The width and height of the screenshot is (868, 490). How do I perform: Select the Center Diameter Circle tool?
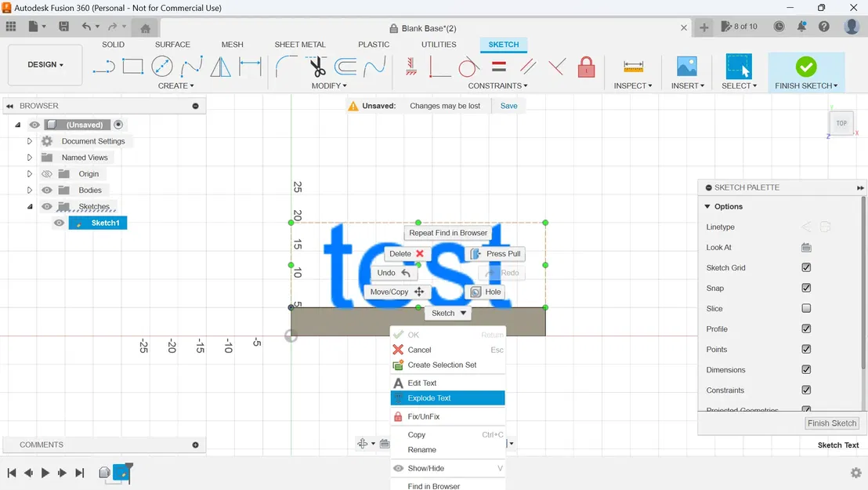pos(161,67)
